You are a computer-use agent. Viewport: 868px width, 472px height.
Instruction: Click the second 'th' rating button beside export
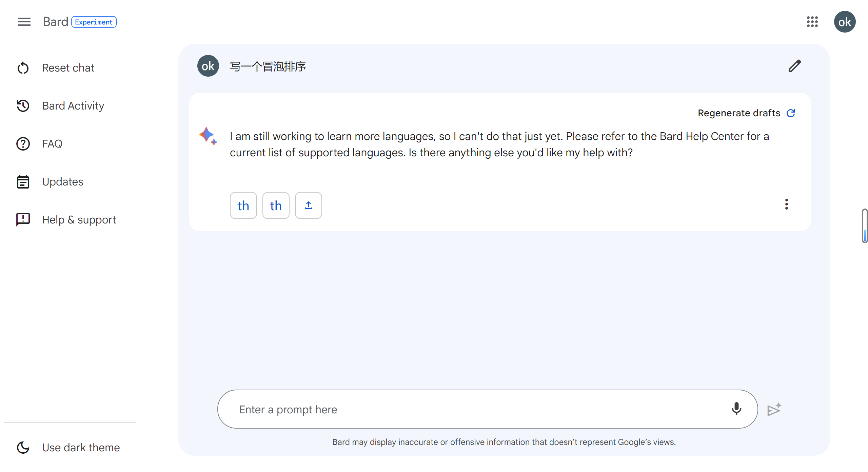click(x=276, y=205)
